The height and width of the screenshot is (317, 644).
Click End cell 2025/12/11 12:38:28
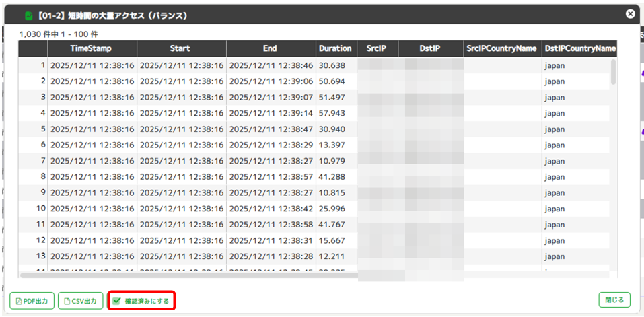click(271, 256)
